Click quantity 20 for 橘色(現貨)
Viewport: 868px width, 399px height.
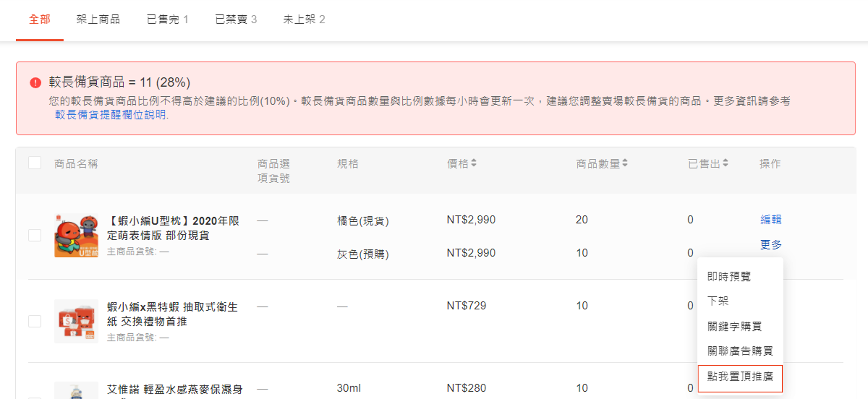(582, 220)
